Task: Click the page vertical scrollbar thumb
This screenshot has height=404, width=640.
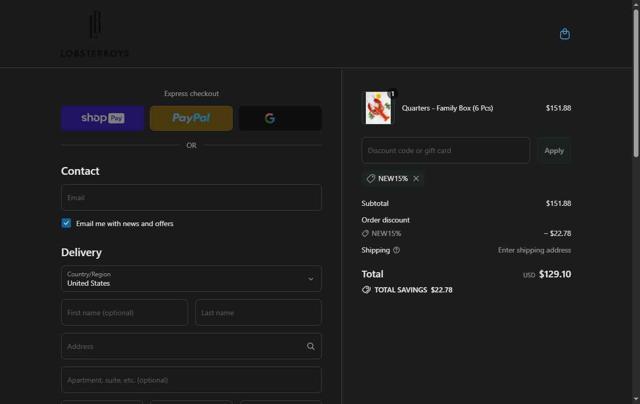Action: pos(636,83)
